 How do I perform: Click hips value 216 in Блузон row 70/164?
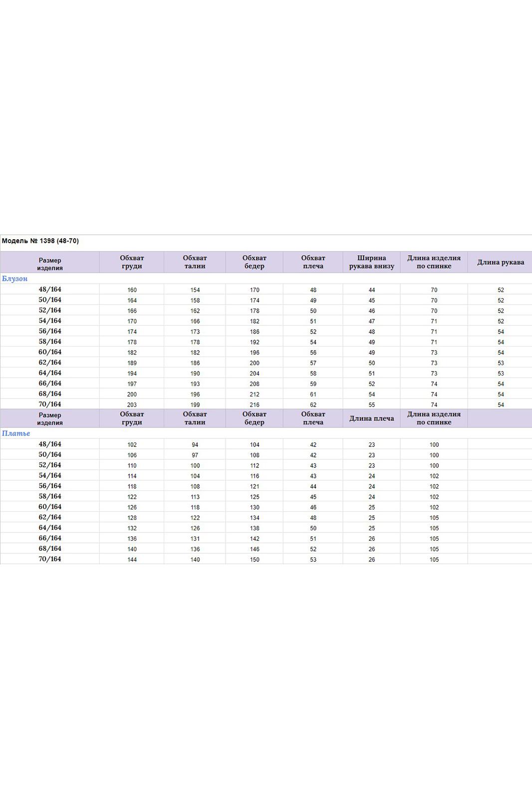[x=255, y=405]
